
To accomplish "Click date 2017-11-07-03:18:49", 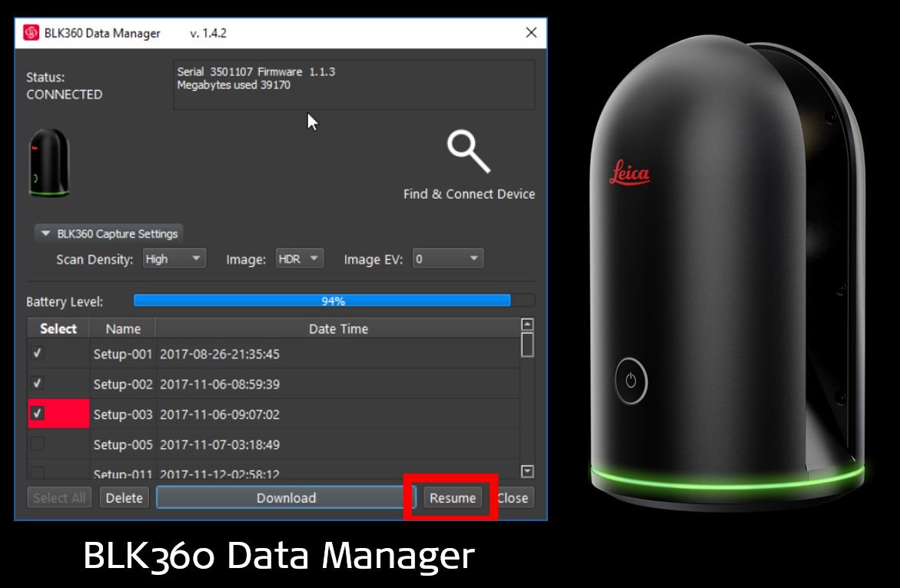I will point(220,444).
